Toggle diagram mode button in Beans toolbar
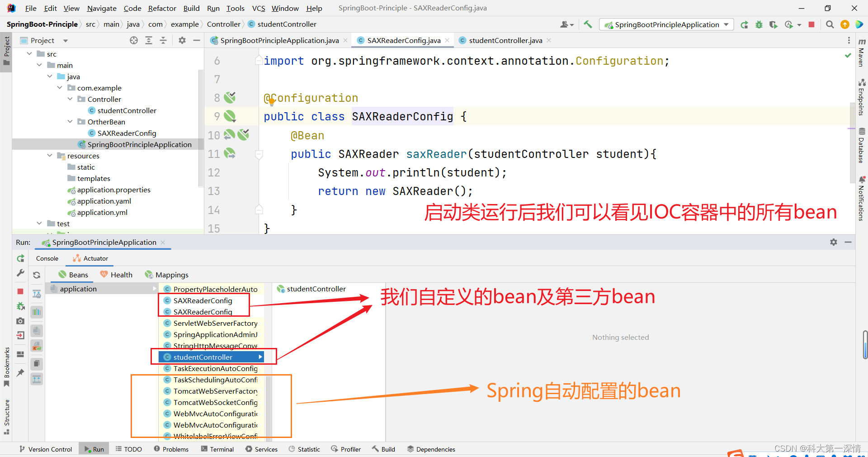This screenshot has width=868, height=457. (37, 294)
